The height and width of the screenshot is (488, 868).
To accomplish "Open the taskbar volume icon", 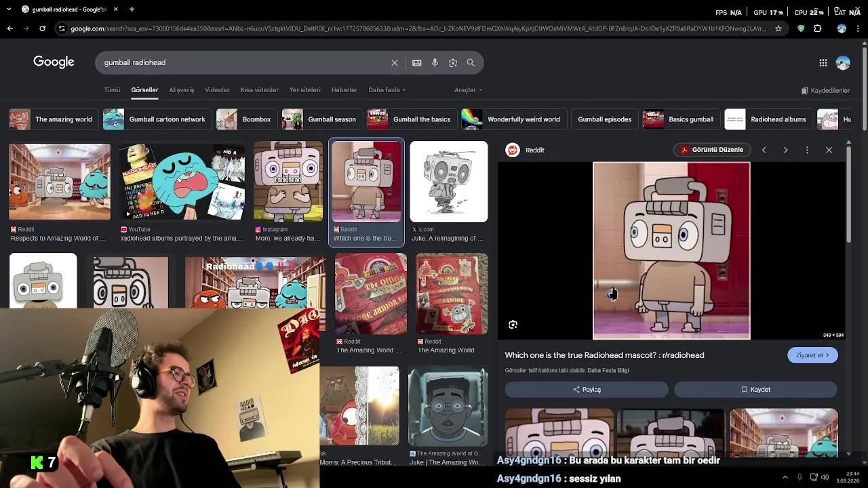I will point(825,477).
